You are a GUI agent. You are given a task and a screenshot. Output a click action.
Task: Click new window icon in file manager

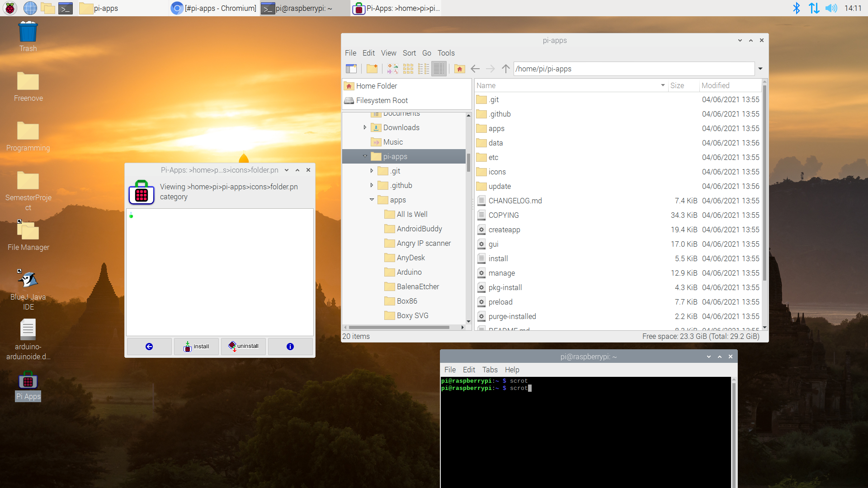tap(351, 69)
